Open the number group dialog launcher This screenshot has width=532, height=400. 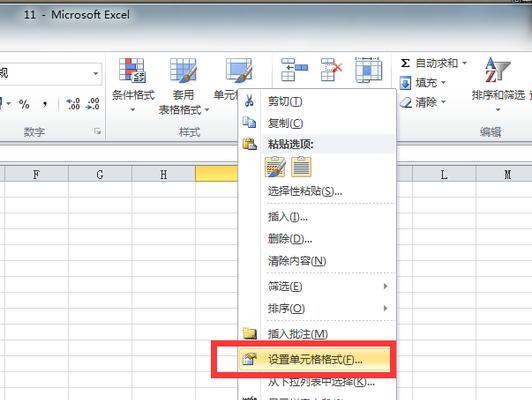[x=98, y=131]
